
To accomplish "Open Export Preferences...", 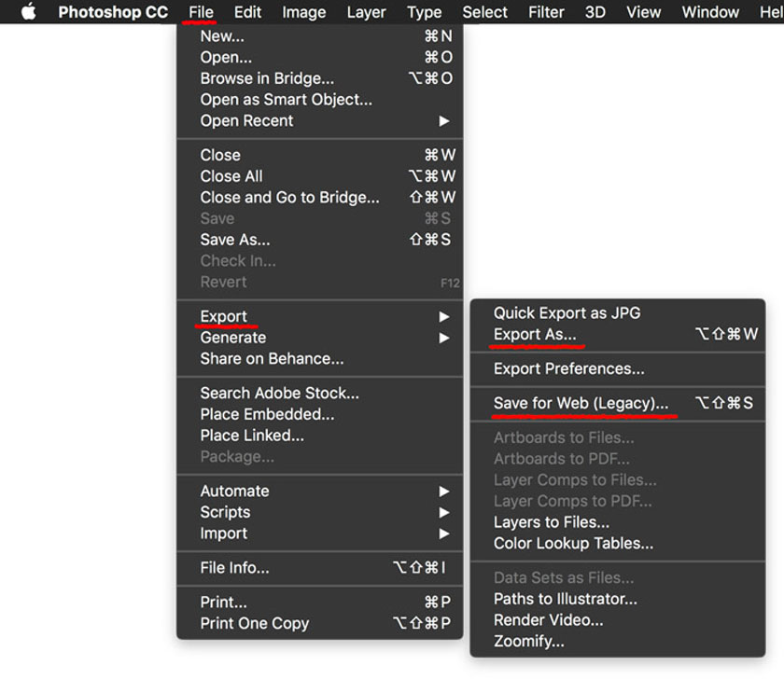I will point(618,368).
